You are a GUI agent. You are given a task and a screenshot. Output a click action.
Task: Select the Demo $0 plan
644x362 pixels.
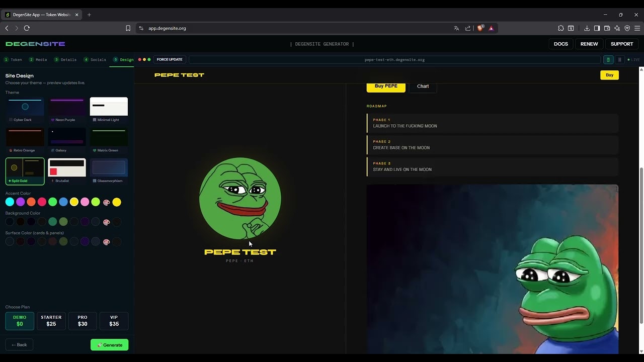coord(20,321)
